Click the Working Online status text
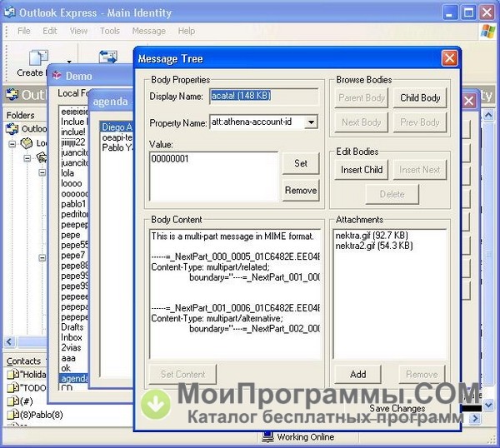Screen dimensions: 500x448 pos(306,437)
